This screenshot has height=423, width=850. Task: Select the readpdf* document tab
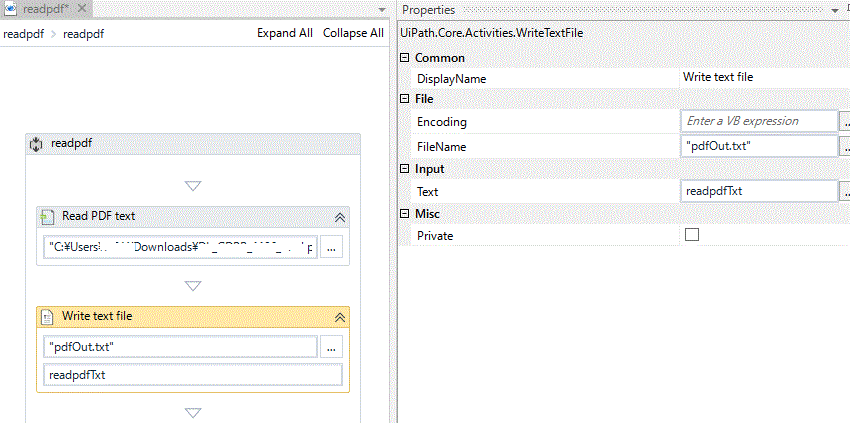[x=46, y=8]
